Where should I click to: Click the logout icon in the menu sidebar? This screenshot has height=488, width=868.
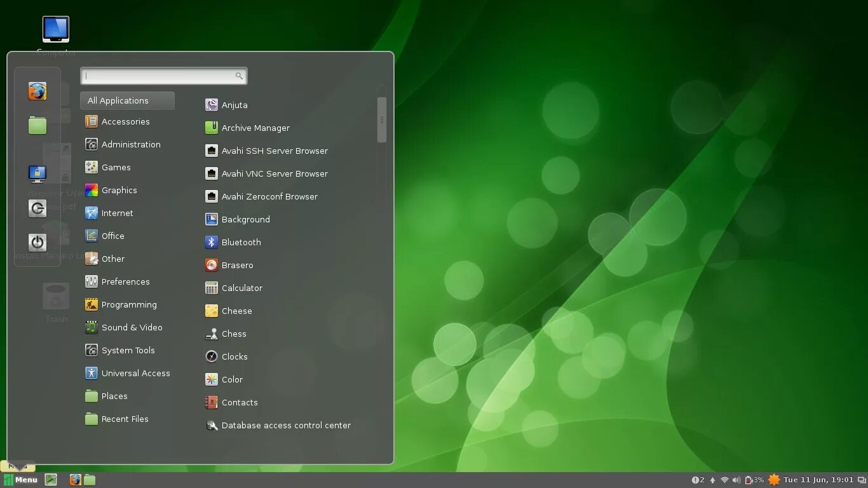(x=37, y=208)
